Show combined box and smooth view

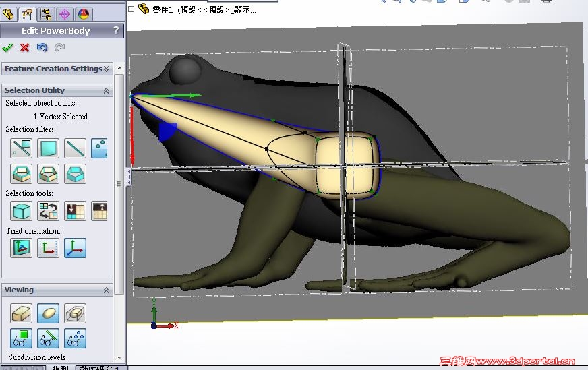click(x=75, y=313)
